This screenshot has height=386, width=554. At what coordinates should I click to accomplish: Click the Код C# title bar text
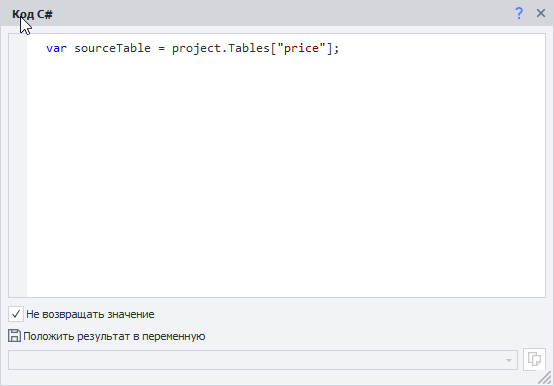point(33,14)
